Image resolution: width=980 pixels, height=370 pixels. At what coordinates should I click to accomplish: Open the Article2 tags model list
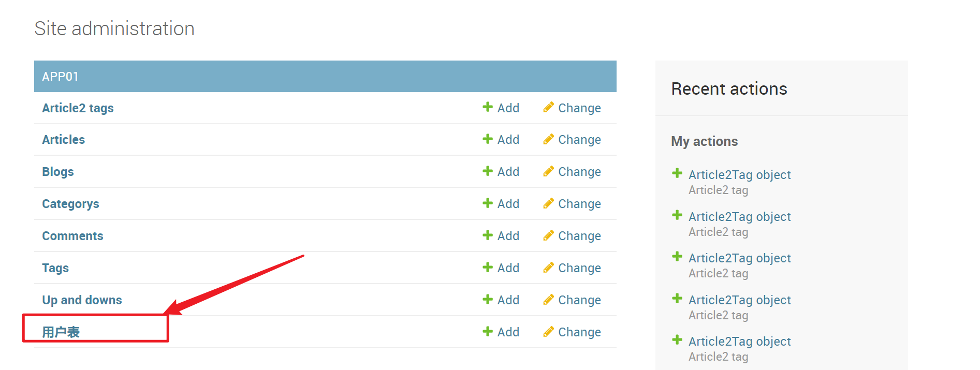point(78,108)
